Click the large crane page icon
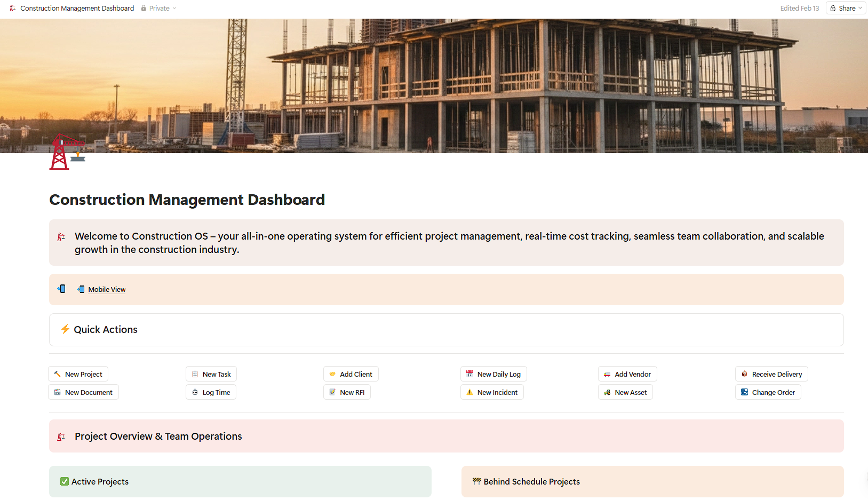The height and width of the screenshot is (500, 868). tap(67, 152)
